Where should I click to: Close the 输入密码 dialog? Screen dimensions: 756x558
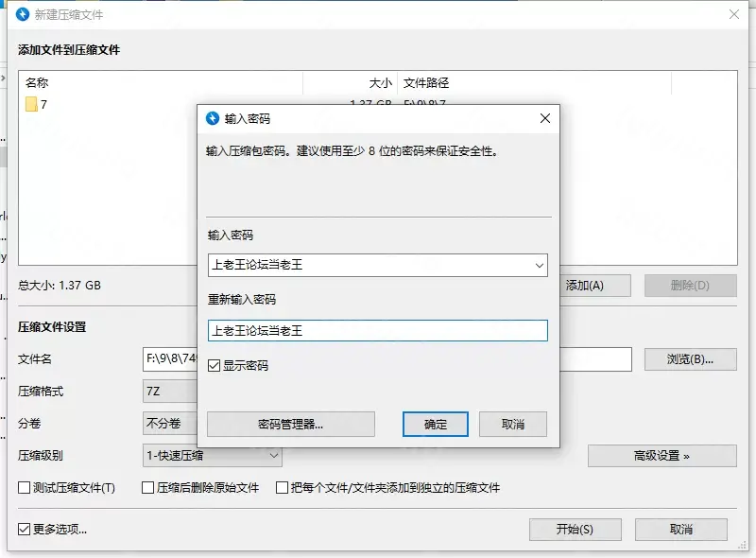(545, 118)
